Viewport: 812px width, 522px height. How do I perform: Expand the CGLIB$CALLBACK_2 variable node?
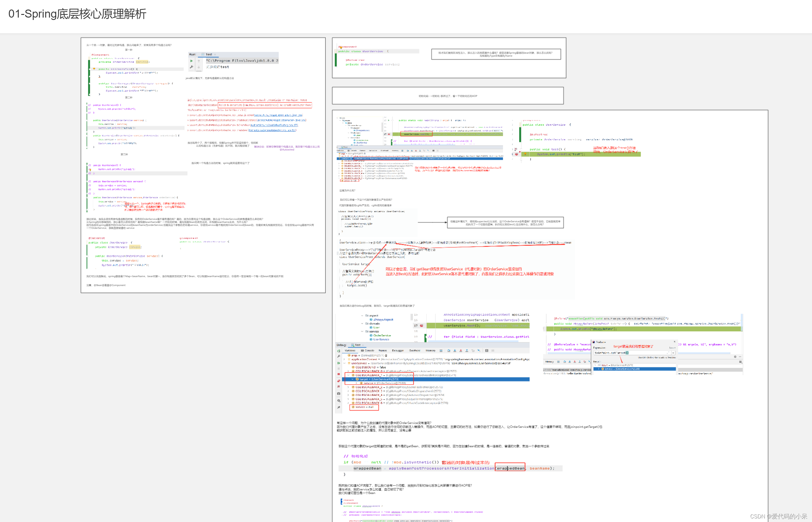[348, 387]
